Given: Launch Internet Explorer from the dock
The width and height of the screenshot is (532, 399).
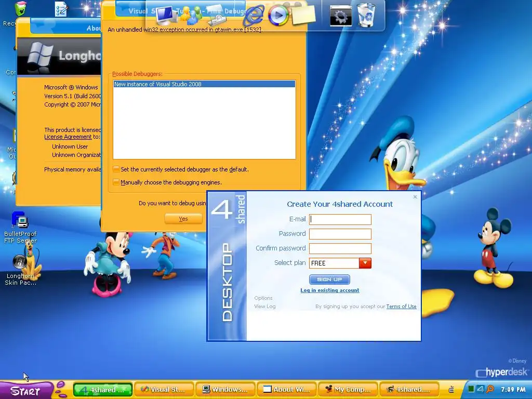Looking at the screenshot, I should point(253,16).
